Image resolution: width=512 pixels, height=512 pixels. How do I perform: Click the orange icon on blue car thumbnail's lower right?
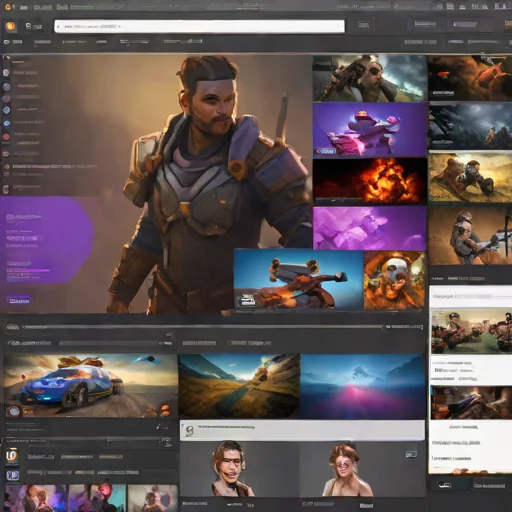(x=165, y=410)
